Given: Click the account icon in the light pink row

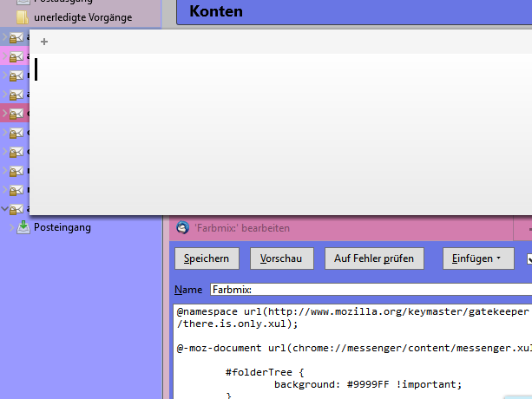Looking at the screenshot, I should click(x=16, y=57).
